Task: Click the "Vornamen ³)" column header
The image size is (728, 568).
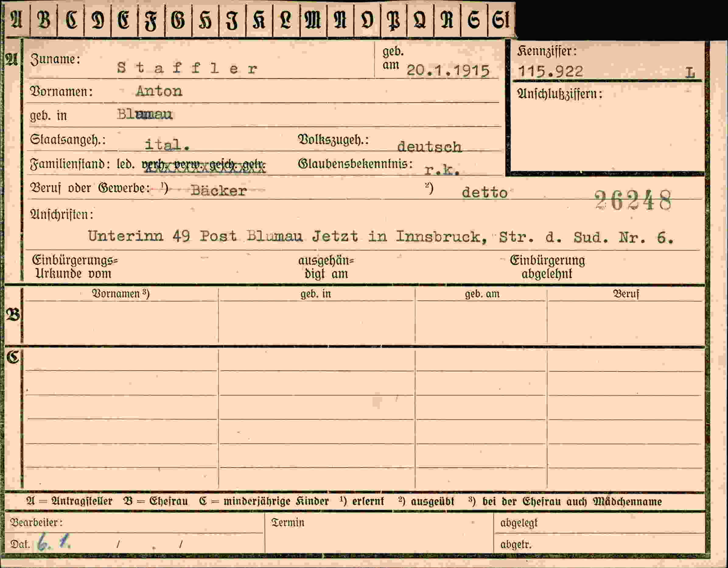Action: click(x=121, y=294)
